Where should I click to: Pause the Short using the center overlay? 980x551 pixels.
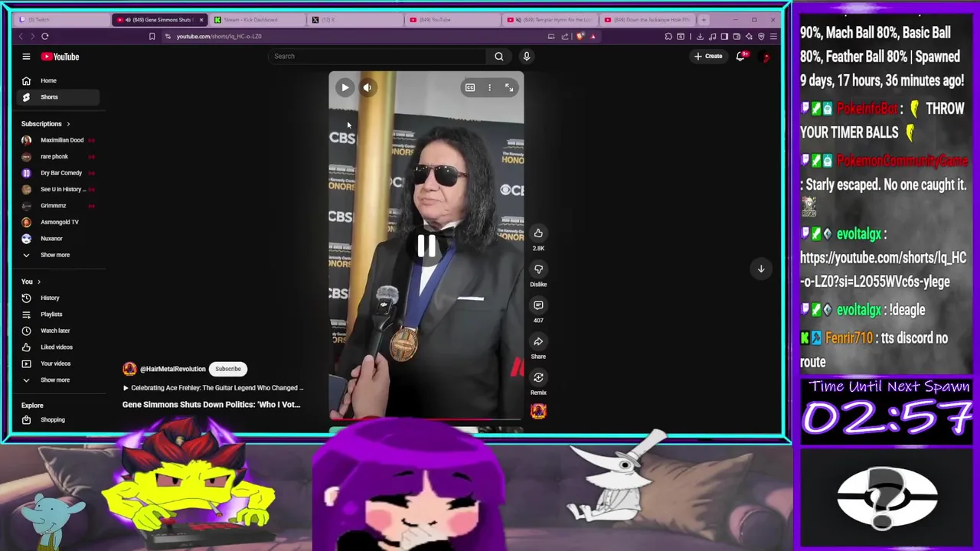pyautogui.click(x=426, y=246)
